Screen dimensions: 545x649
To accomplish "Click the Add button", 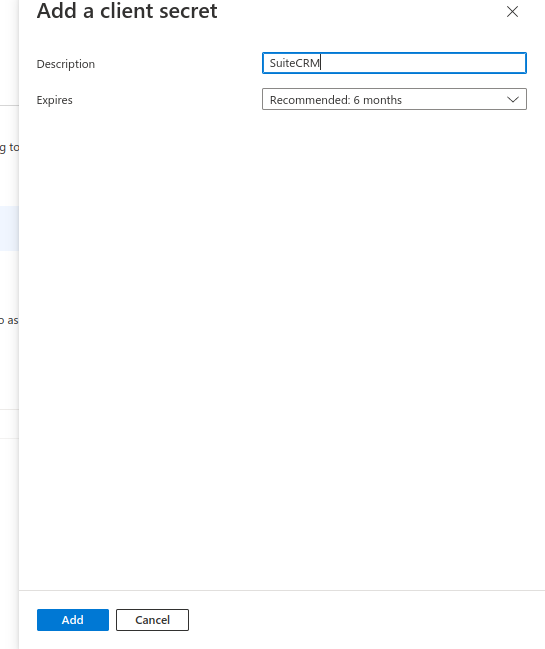I will click(73, 620).
